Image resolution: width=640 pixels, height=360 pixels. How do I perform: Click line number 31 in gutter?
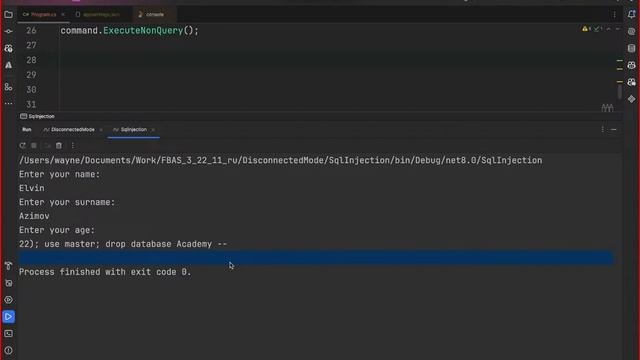(31, 104)
